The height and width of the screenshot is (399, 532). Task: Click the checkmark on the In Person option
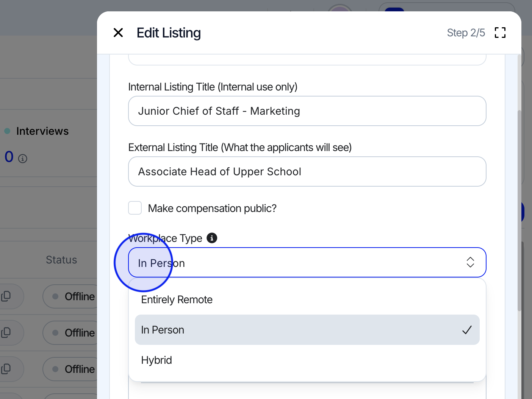click(x=467, y=330)
